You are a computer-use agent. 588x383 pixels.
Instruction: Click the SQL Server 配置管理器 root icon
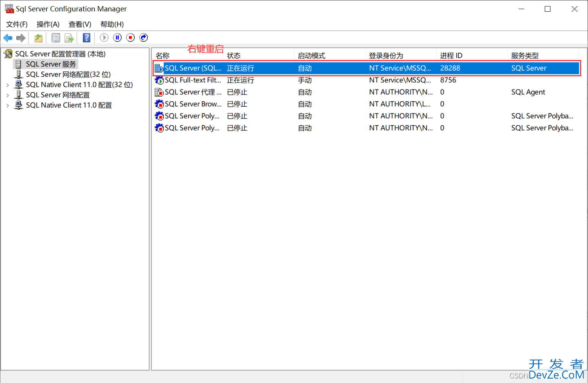tap(8, 54)
